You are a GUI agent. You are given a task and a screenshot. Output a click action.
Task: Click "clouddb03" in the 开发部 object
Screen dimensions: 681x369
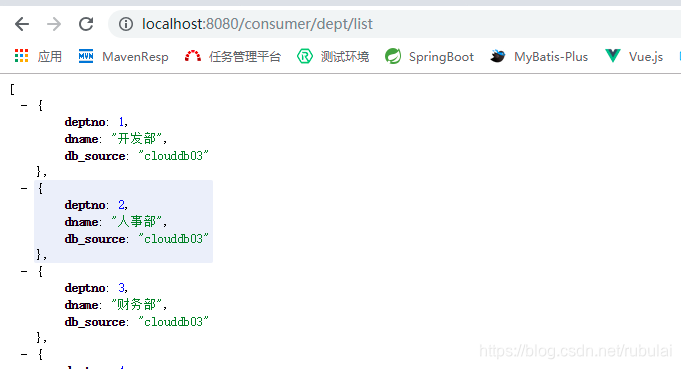pyautogui.click(x=174, y=156)
